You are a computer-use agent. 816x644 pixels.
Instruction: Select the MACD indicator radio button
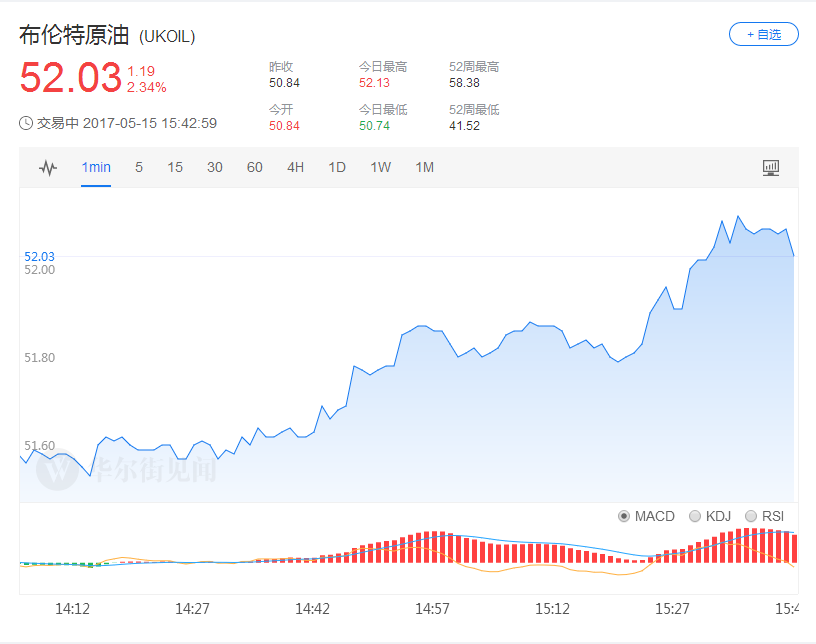623,516
